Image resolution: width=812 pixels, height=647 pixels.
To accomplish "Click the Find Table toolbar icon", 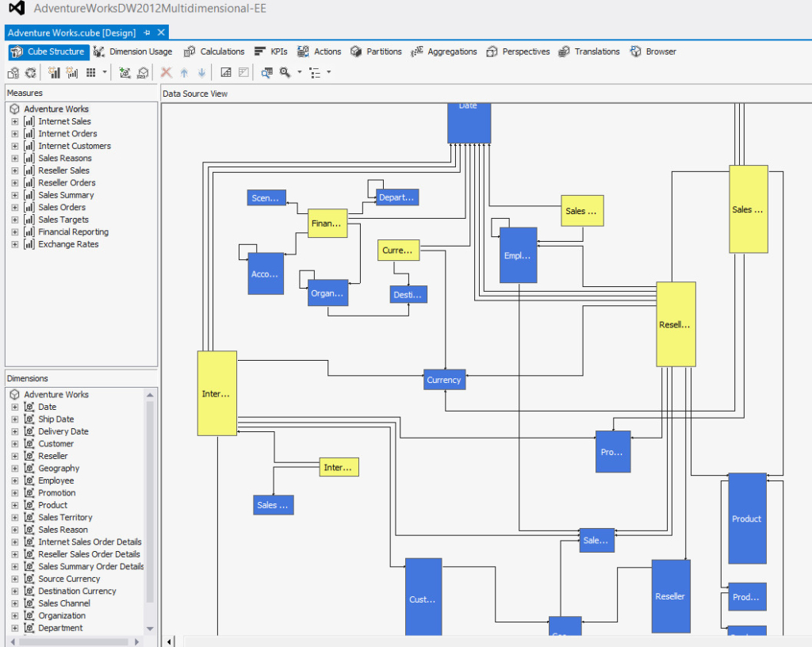I will click(266, 73).
